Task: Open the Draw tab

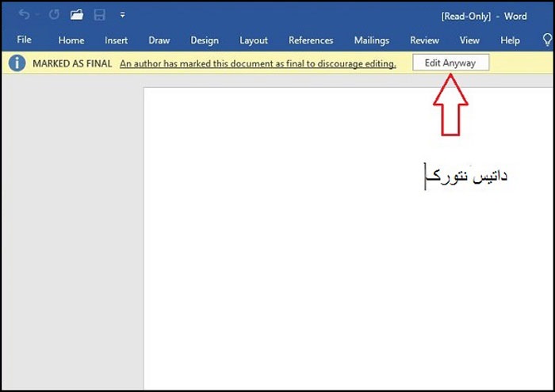Action: (159, 40)
